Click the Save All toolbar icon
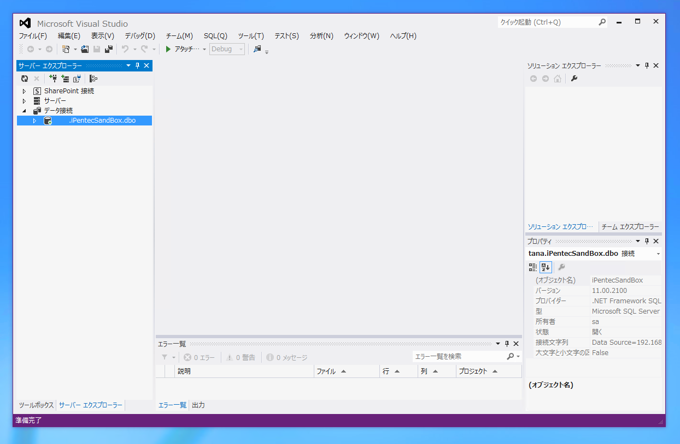 (108, 49)
